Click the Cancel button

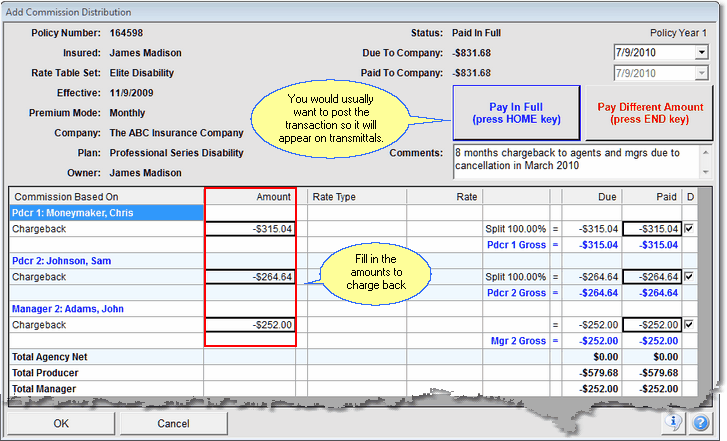coord(173,423)
